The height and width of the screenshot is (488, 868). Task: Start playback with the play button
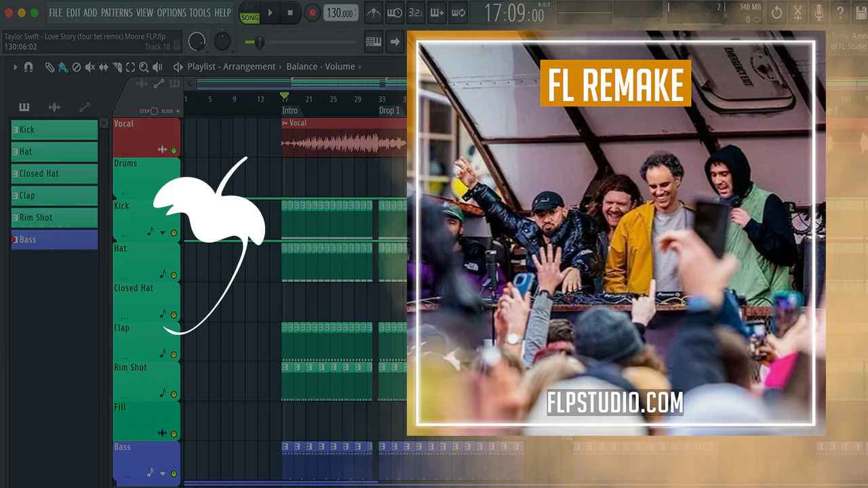[270, 13]
